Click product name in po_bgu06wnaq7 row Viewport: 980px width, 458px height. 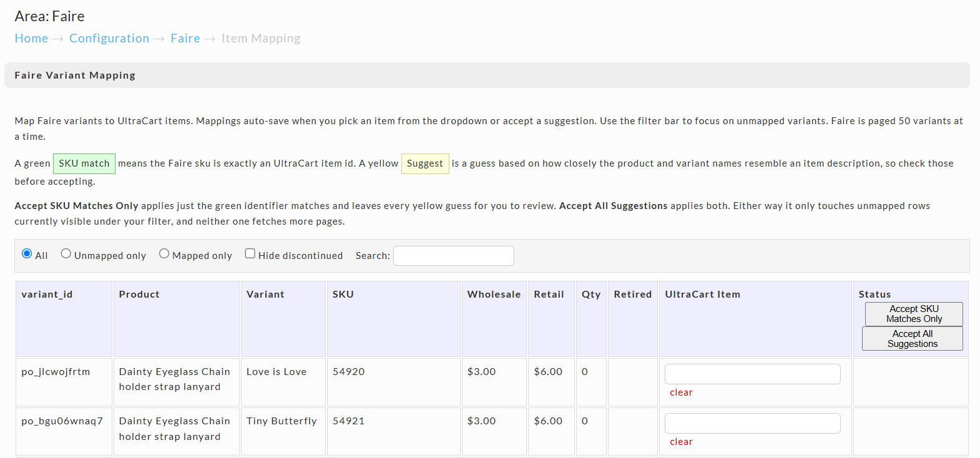(x=175, y=429)
